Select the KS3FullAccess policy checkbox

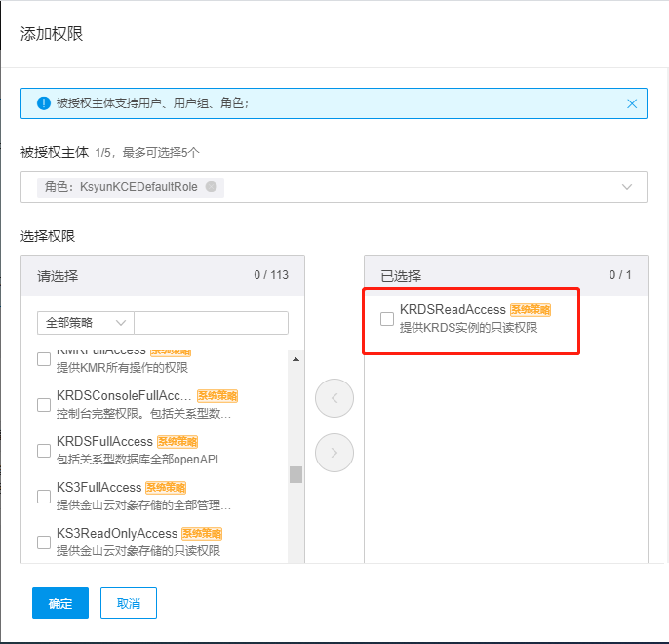[44, 497]
